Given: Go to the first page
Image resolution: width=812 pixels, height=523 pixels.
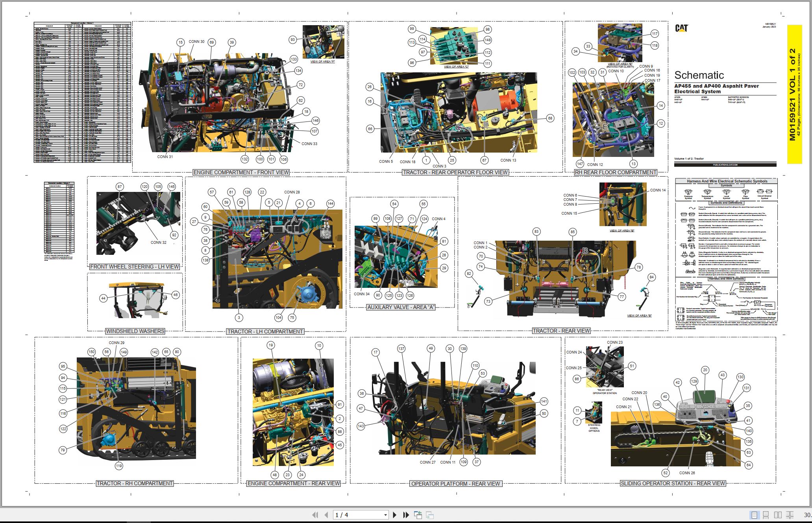Looking at the screenshot, I should point(315,515).
